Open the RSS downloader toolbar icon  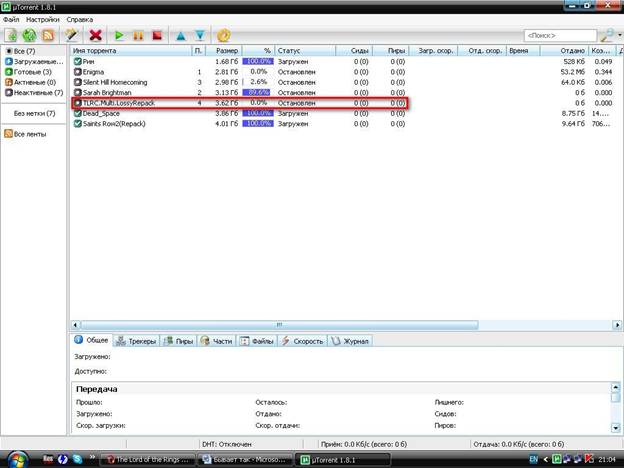(x=48, y=35)
